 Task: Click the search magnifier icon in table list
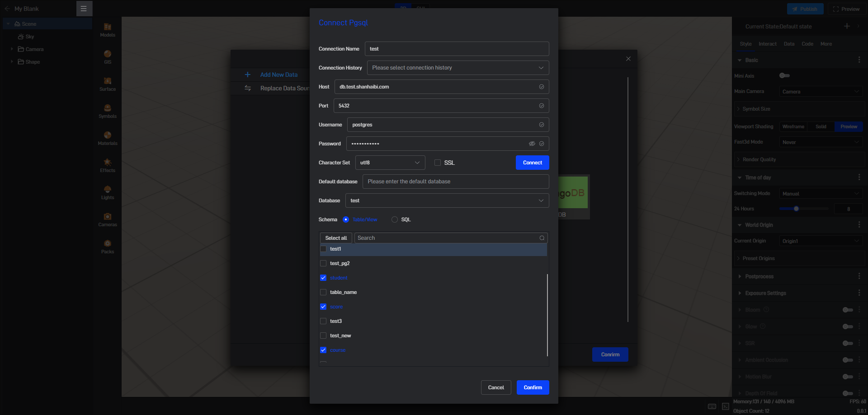coord(542,238)
